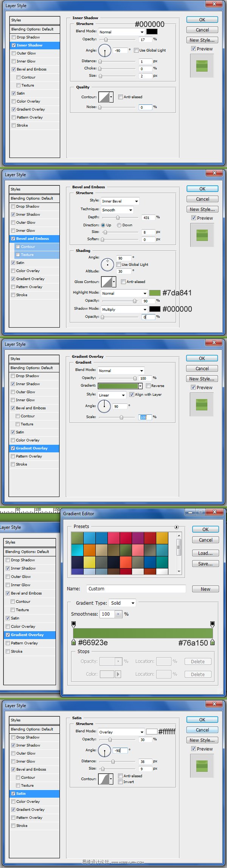Screen dimensions: 227x868
Task: Select the Up direction radio button
Action: click(103, 225)
